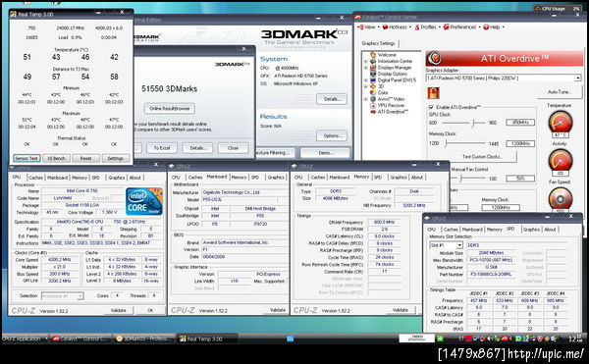Click Validate in CPU-Z memory window
The image size is (589, 364).
point(401,310)
